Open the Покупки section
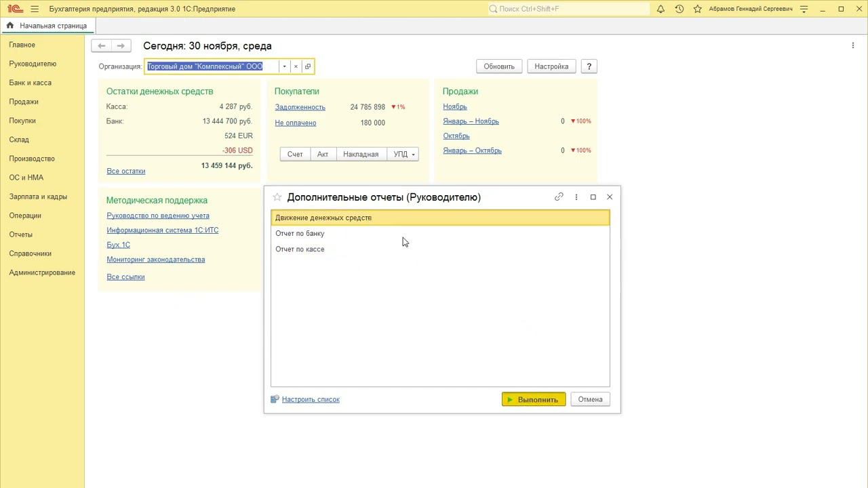This screenshot has width=868, height=488. coord(22,121)
